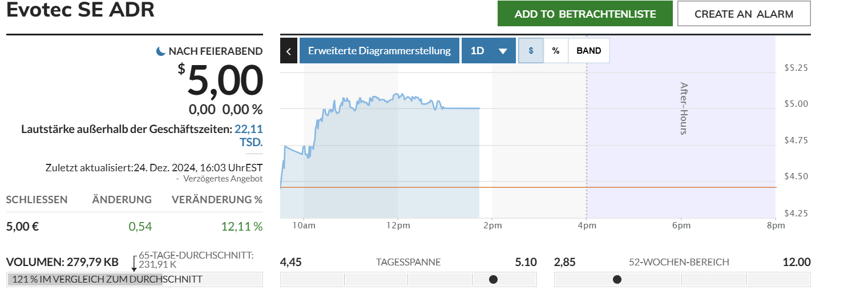Screen dimensions: 868x290
Task: Click the moon after-hours icon
Action: pos(161,51)
